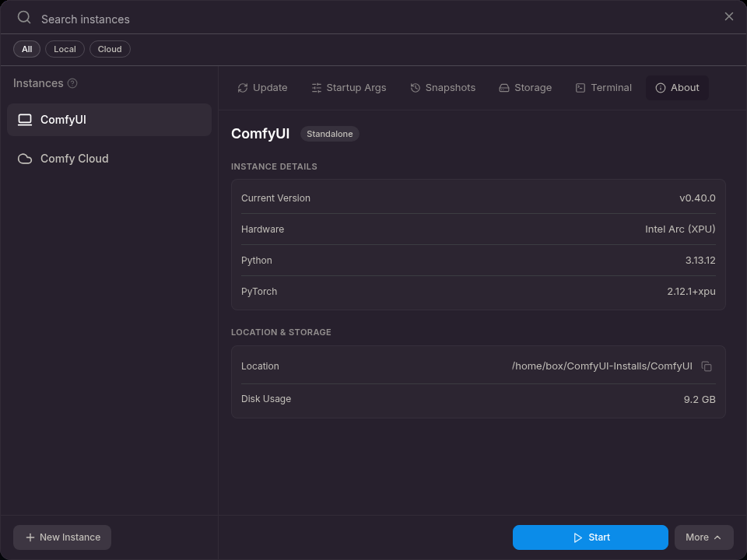Screen dimensions: 747x560
Task: Switch to the Storage tab
Action: (525, 88)
